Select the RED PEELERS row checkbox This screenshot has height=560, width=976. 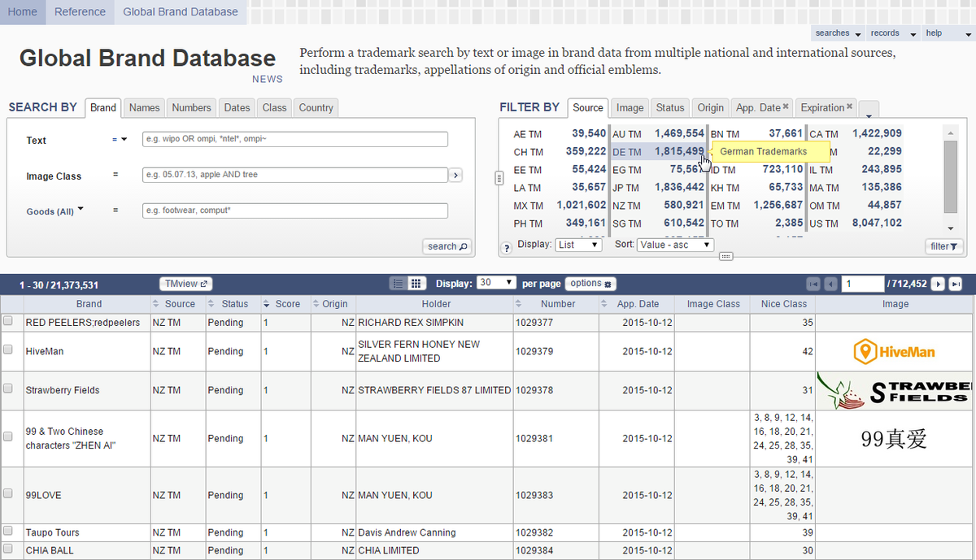(8, 322)
